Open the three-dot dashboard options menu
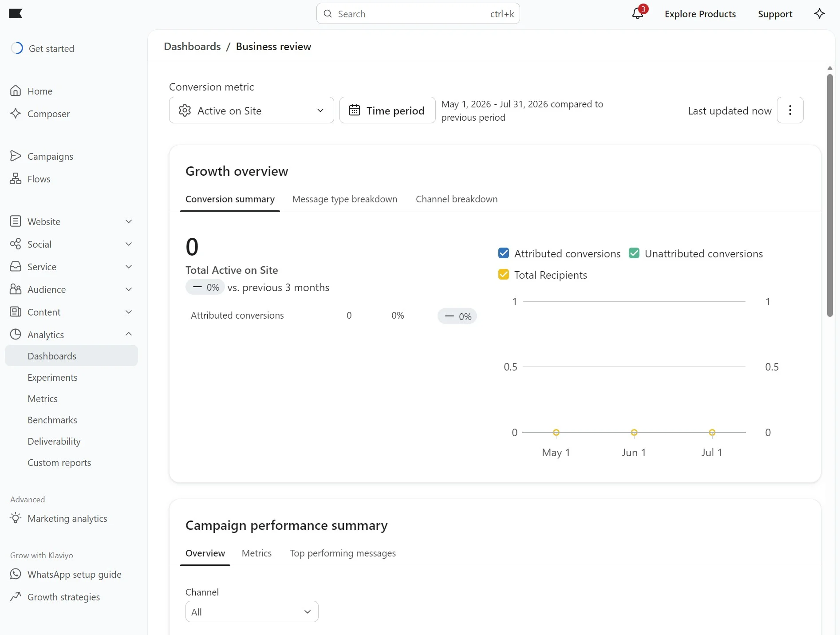 (790, 110)
